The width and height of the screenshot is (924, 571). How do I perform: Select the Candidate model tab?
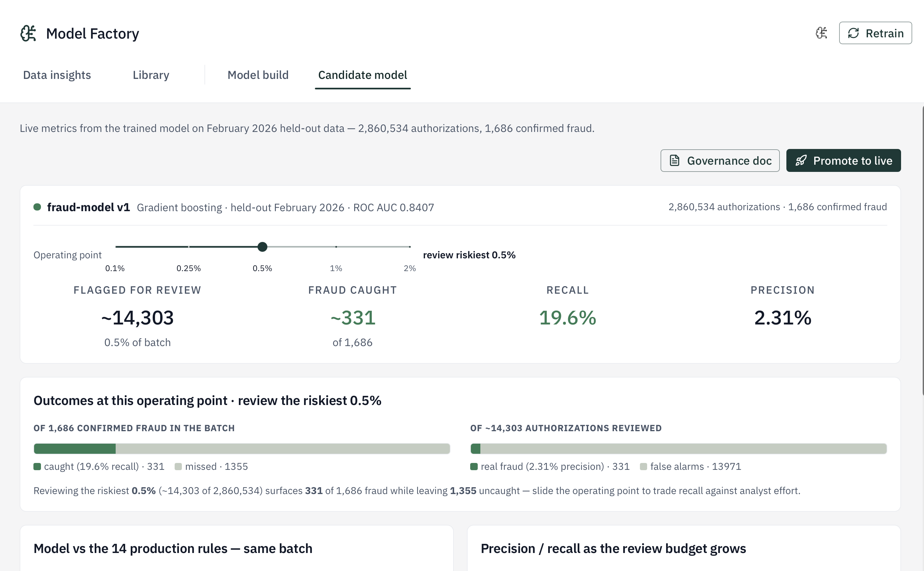pos(362,75)
